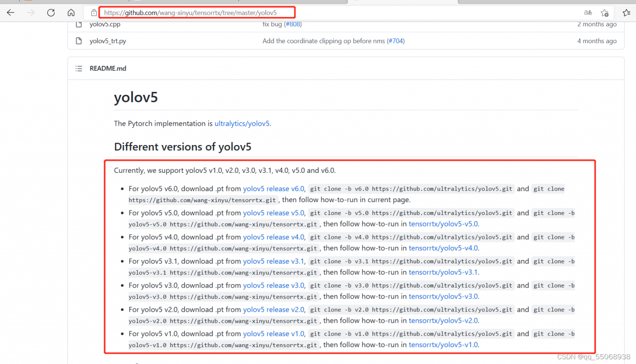The height and width of the screenshot is (364, 636).
Task: Click the browser forward arrow
Action: coord(31,12)
